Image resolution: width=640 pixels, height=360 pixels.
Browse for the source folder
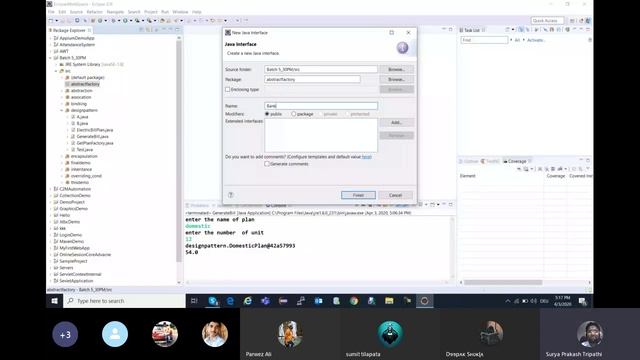396,69
